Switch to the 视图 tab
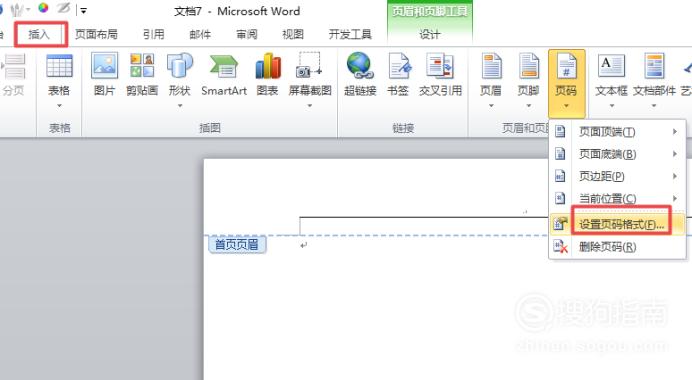692x380 pixels. pos(293,34)
